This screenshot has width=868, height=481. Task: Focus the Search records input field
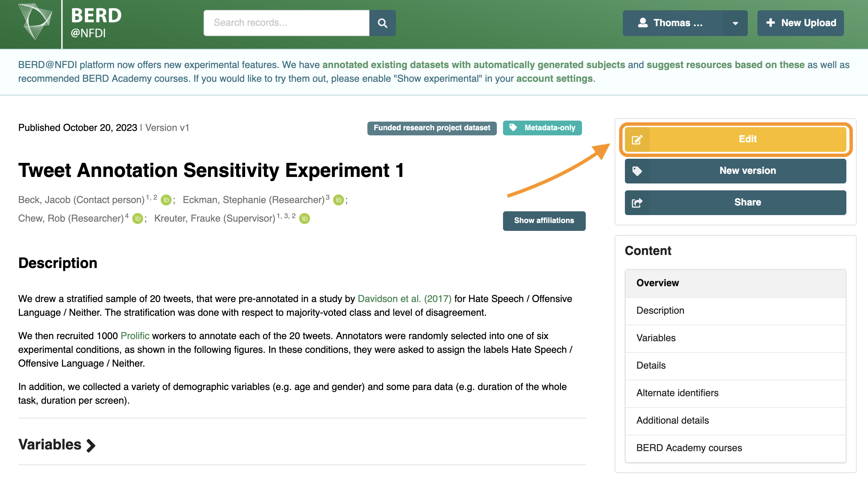286,23
